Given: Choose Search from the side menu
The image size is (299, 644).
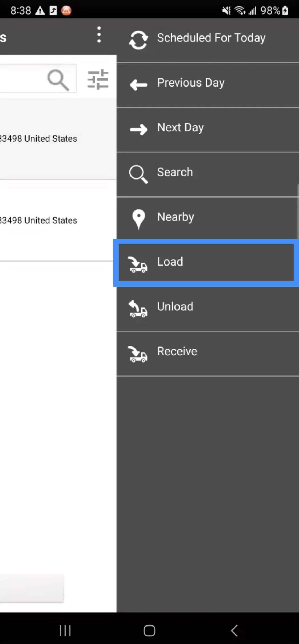Looking at the screenshot, I should 175,172.
